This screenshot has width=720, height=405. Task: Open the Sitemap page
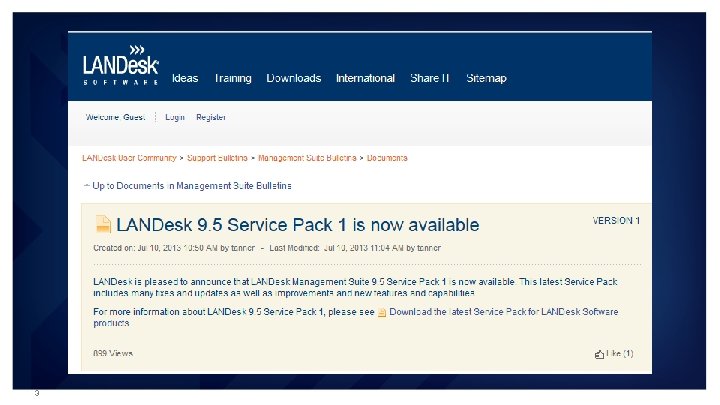click(x=486, y=78)
